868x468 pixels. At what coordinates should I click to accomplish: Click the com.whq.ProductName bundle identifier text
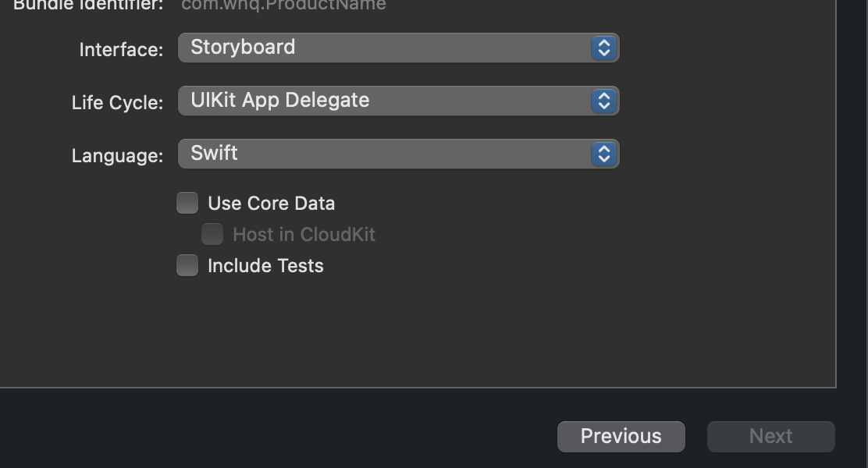pos(283,5)
